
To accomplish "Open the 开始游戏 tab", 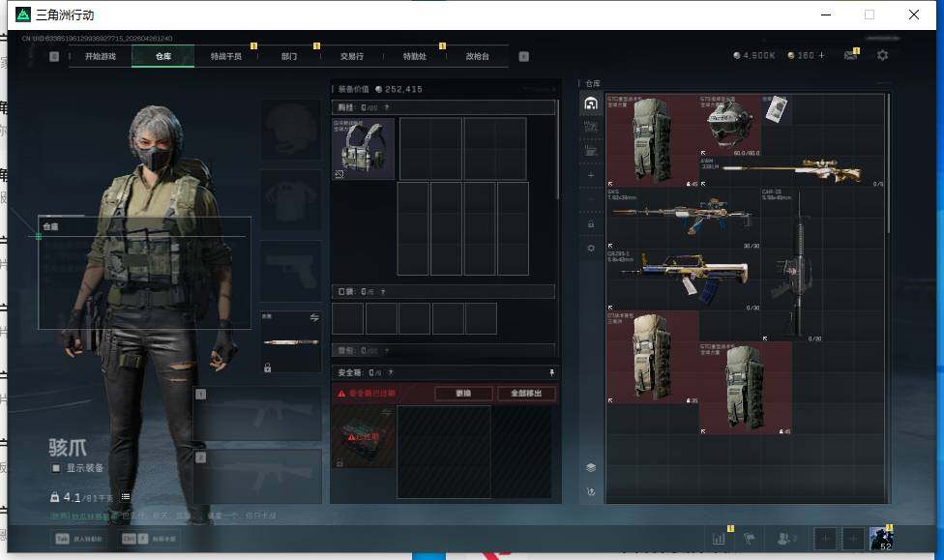I will tap(100, 57).
